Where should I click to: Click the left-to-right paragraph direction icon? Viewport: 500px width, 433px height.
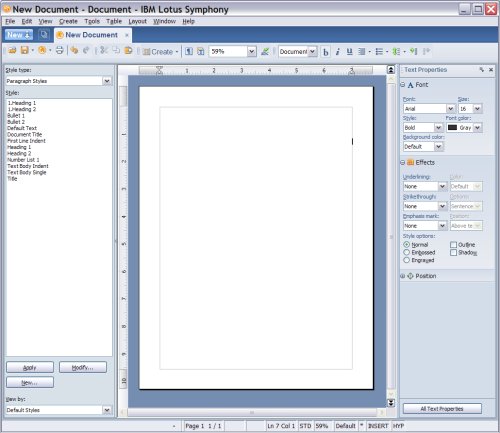tap(414, 51)
